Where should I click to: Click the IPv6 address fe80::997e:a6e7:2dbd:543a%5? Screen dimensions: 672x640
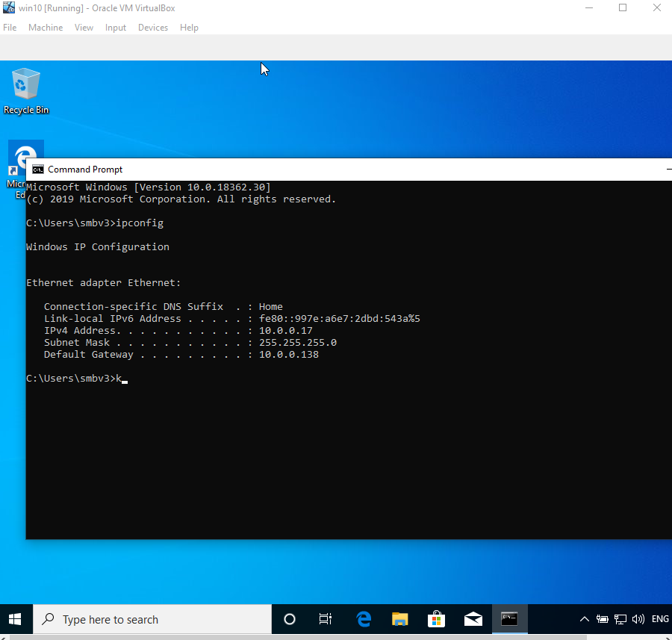[340, 318]
